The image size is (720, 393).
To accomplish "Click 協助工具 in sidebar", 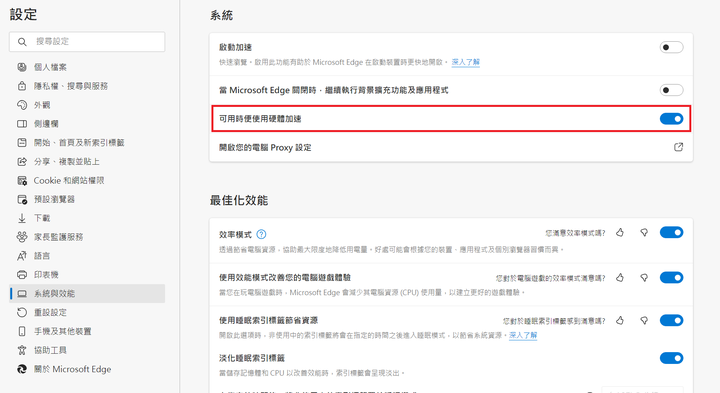I will tap(50, 350).
